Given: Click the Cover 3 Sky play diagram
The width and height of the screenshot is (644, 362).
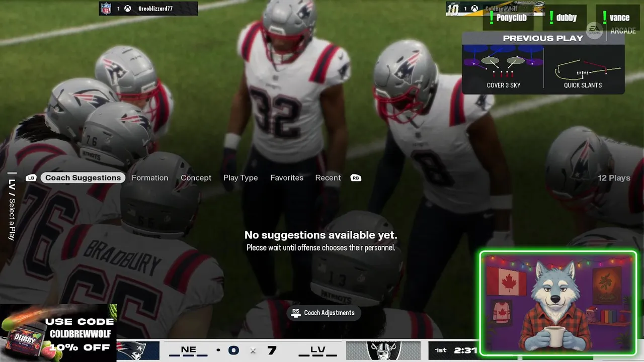Looking at the screenshot, I should (503, 62).
